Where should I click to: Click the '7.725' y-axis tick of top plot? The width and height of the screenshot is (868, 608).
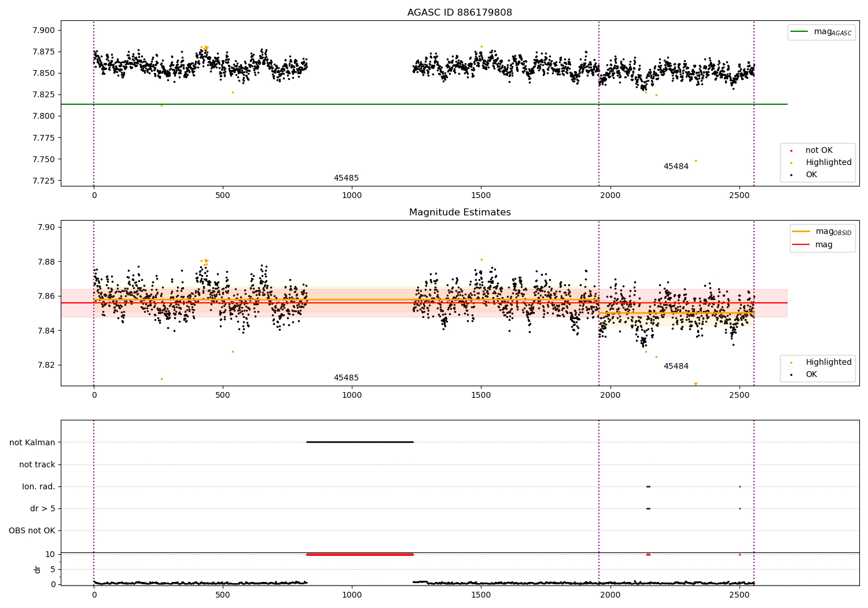click(43, 181)
